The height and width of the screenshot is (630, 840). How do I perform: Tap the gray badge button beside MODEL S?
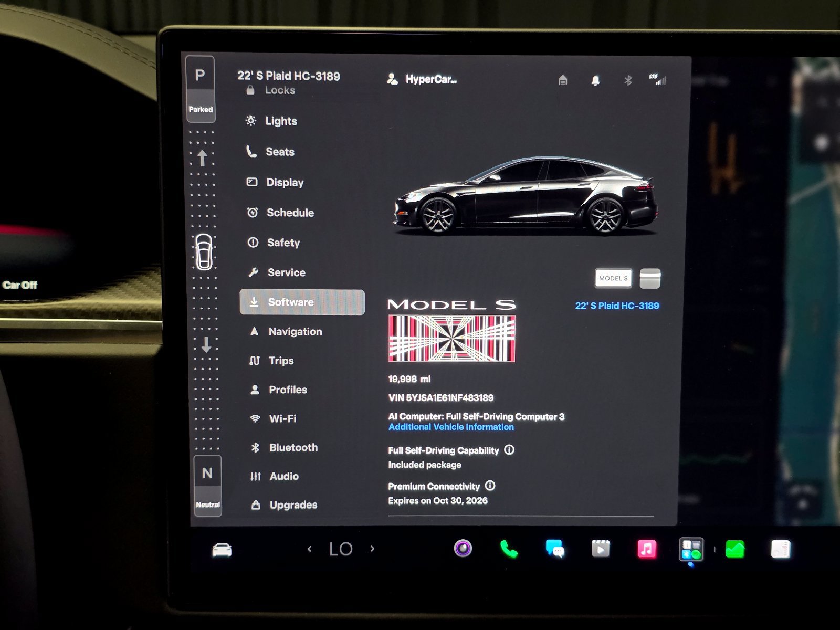pyautogui.click(x=650, y=278)
